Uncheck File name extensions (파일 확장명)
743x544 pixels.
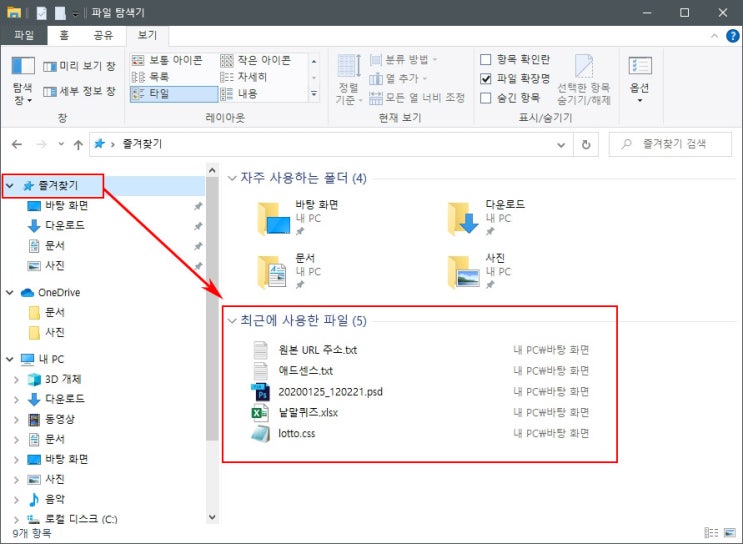pyautogui.click(x=515, y=78)
